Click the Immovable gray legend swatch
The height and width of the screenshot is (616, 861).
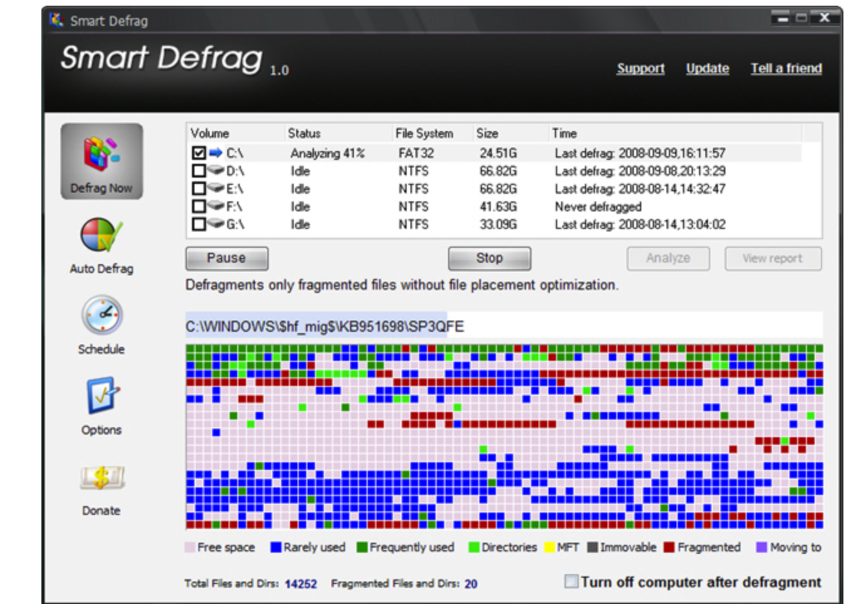[592, 547]
